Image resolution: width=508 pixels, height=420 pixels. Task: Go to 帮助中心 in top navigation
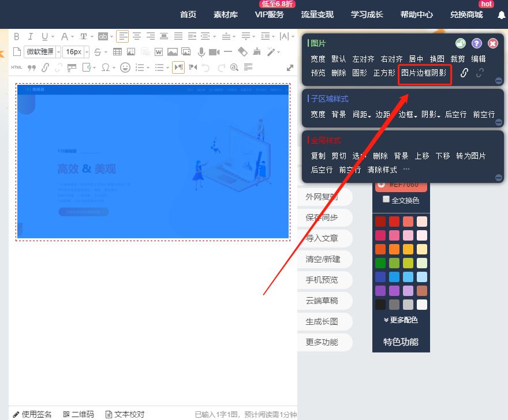tap(417, 15)
